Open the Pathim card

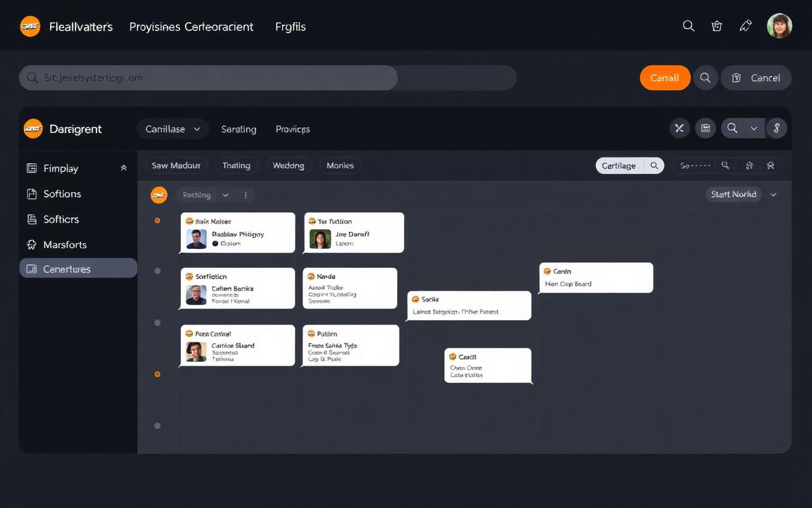coord(351,345)
